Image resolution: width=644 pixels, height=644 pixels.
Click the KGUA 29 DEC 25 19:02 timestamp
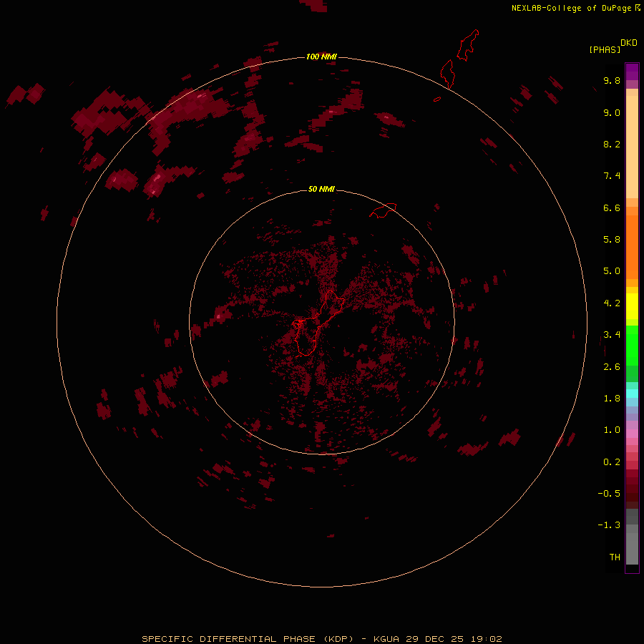point(438,639)
